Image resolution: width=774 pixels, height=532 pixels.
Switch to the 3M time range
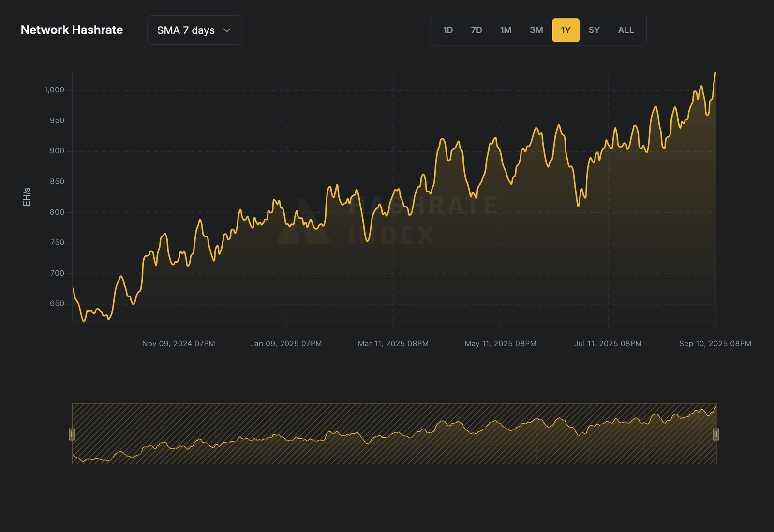(536, 30)
